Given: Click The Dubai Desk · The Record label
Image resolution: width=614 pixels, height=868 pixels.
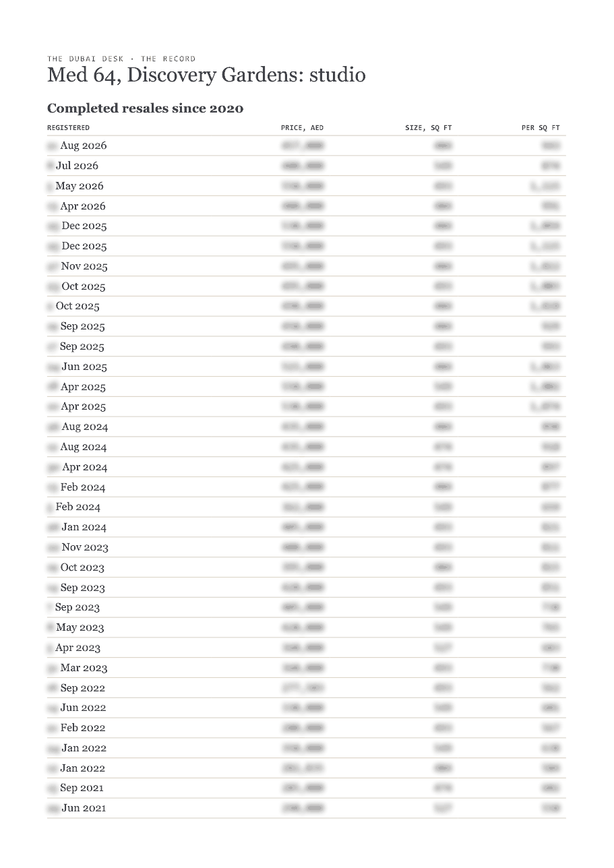Looking at the screenshot, I should pos(121,59).
